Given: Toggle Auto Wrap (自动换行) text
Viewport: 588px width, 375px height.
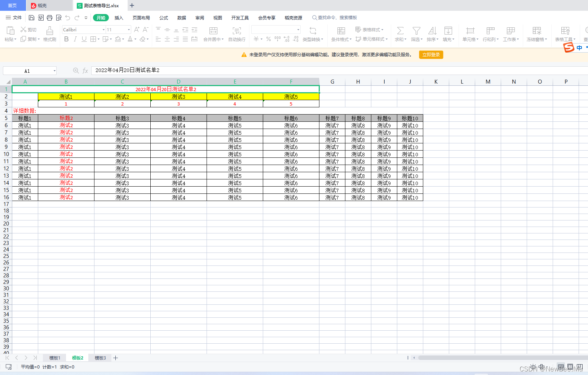Looking at the screenshot, I should coord(237,34).
